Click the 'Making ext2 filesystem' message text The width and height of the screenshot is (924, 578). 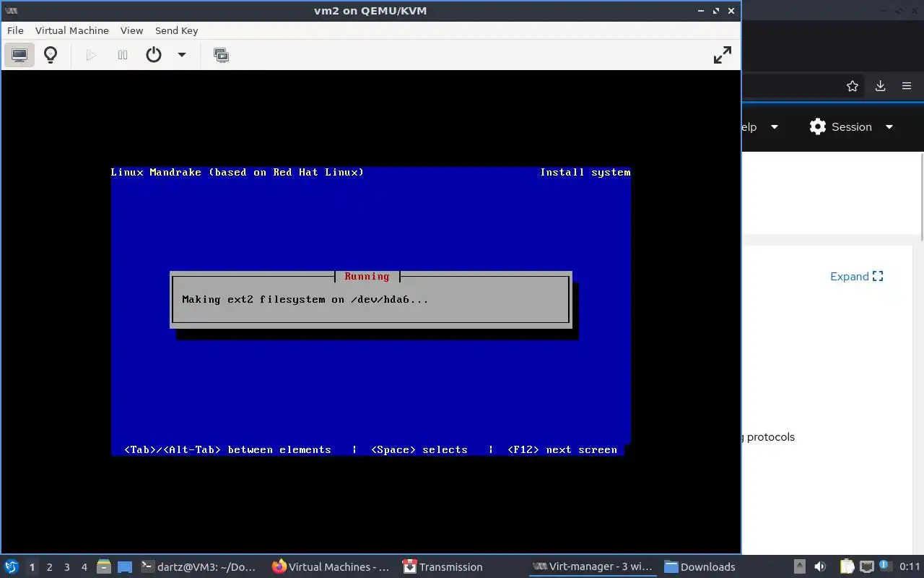[305, 299]
